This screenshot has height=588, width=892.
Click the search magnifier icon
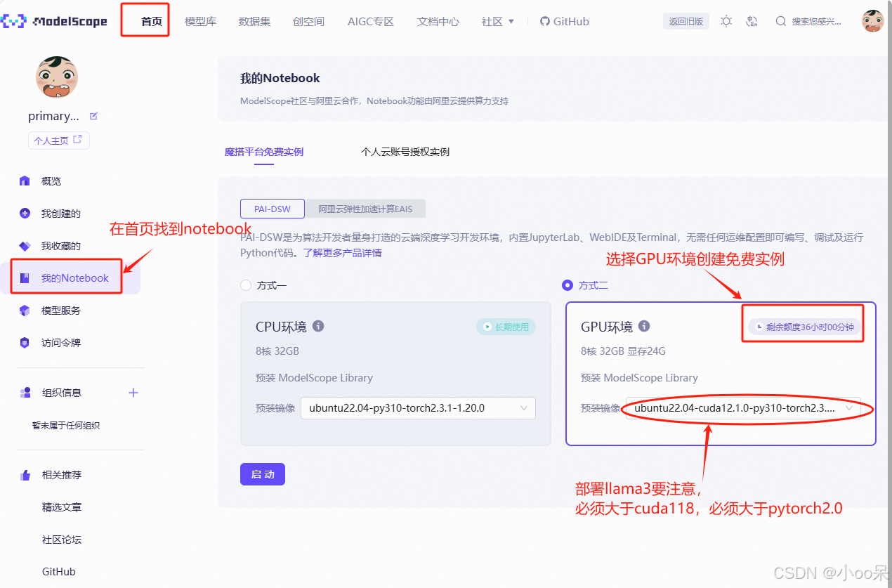780,21
